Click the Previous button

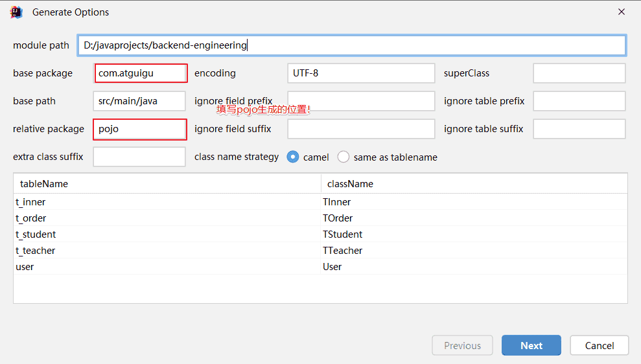coord(462,345)
